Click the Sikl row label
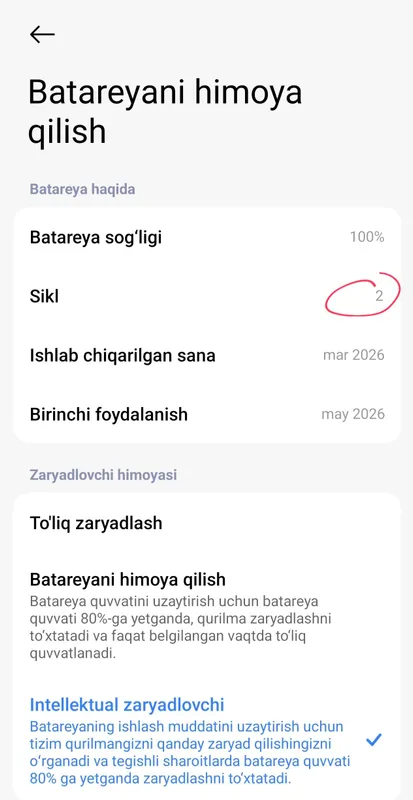 tap(44, 296)
